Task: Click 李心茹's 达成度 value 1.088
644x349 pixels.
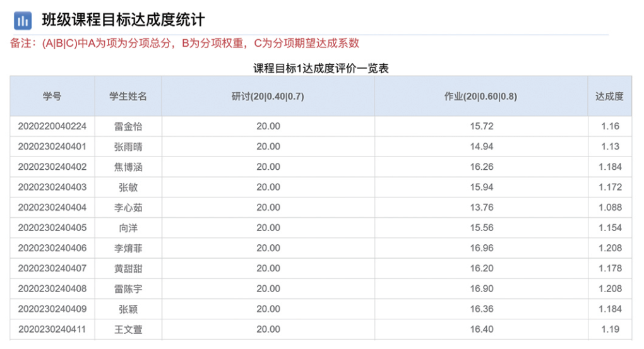Action: (610, 208)
